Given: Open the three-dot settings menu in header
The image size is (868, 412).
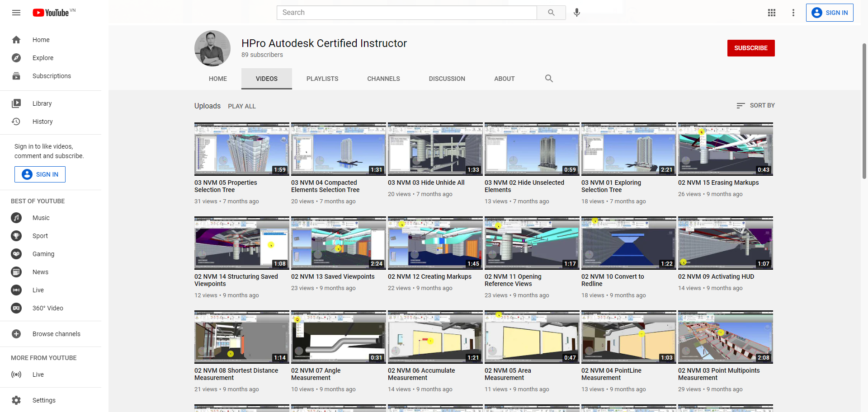Looking at the screenshot, I should (x=793, y=13).
